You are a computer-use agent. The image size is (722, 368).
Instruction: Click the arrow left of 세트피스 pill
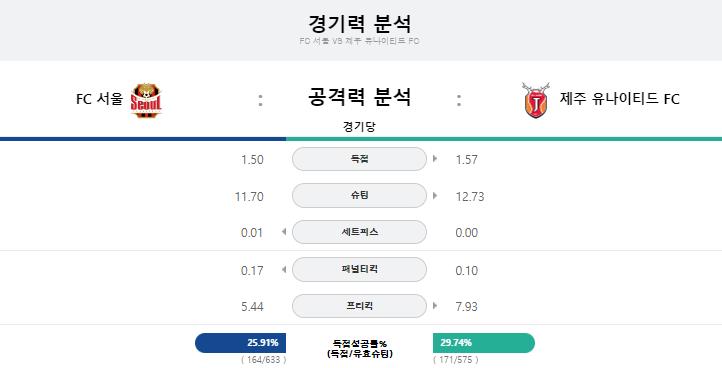pyautogui.click(x=284, y=232)
